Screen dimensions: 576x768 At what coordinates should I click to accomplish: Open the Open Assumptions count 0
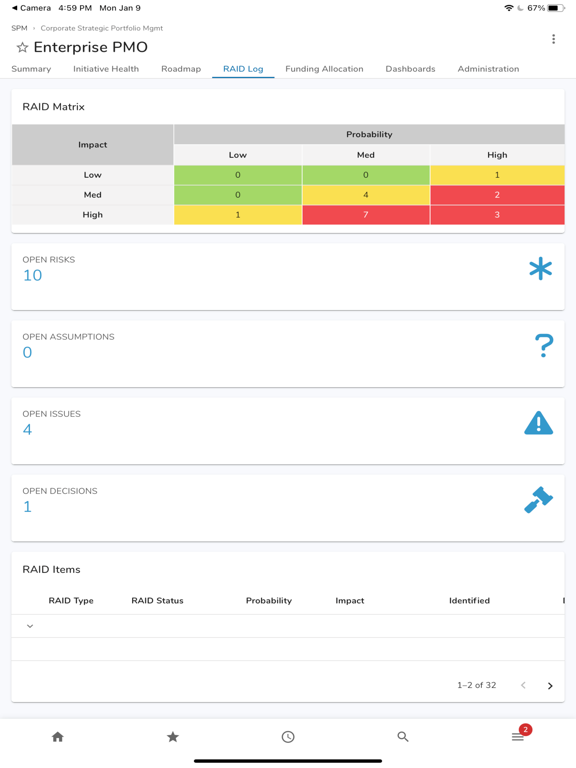pyautogui.click(x=27, y=353)
